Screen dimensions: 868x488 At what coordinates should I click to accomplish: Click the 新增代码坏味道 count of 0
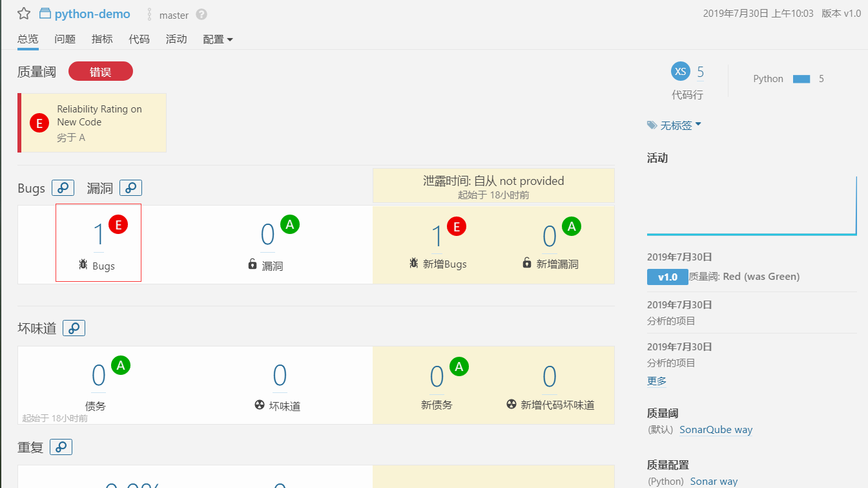(550, 377)
